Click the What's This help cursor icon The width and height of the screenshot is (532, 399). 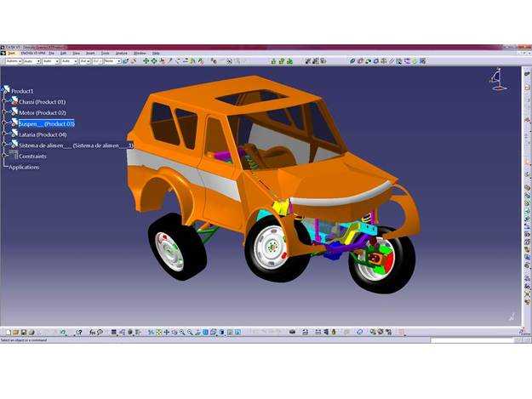click(79, 333)
